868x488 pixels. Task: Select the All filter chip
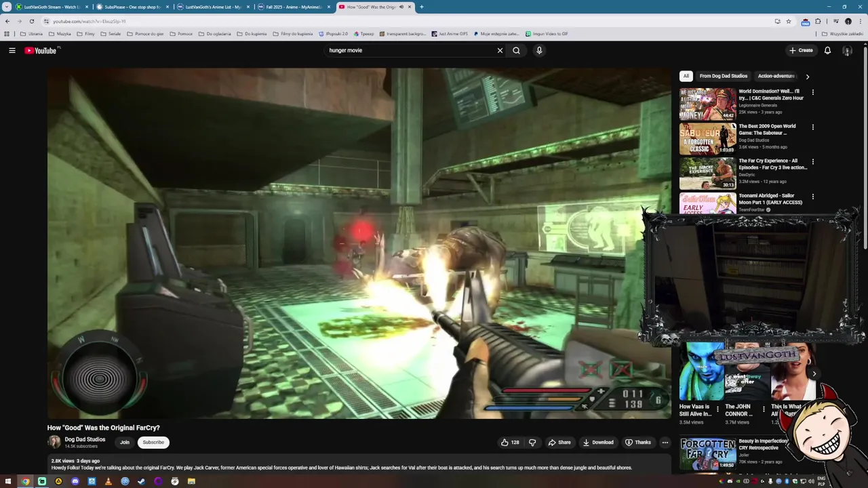coord(686,76)
